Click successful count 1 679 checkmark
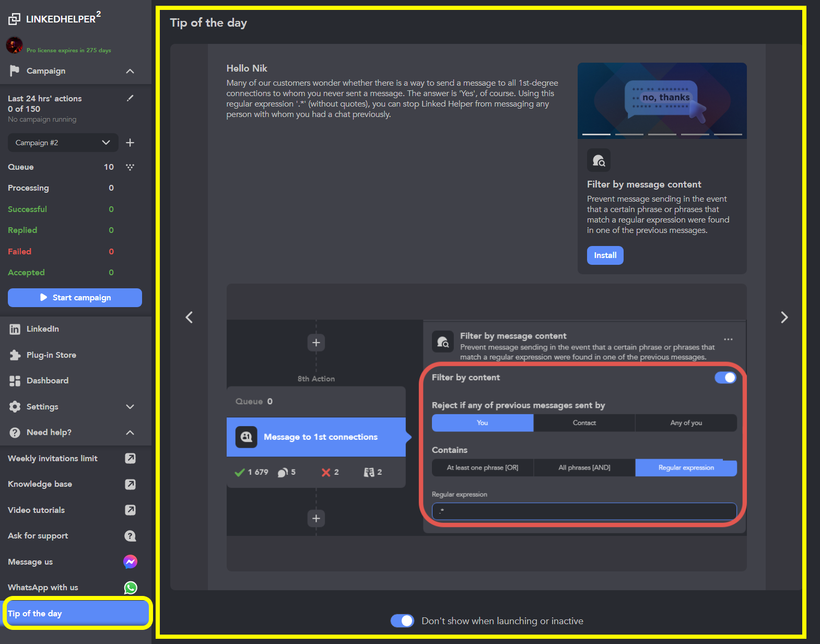The height and width of the screenshot is (644, 820). pos(240,472)
